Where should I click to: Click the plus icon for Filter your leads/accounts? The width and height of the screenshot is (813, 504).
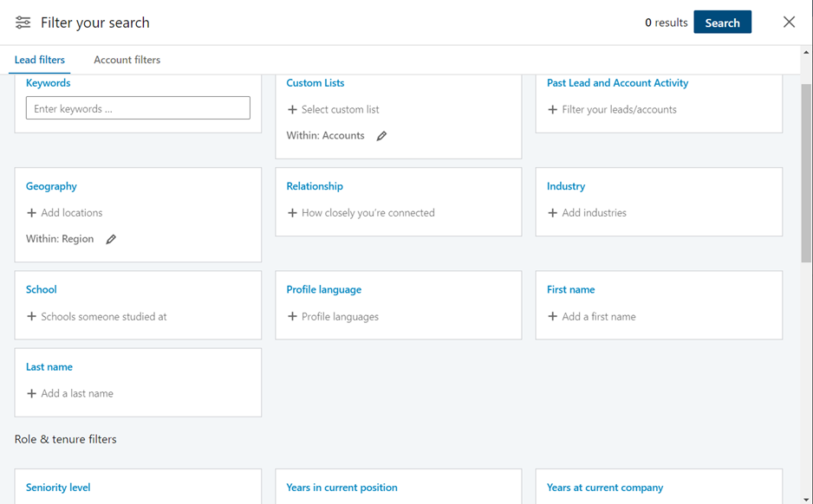click(x=553, y=109)
